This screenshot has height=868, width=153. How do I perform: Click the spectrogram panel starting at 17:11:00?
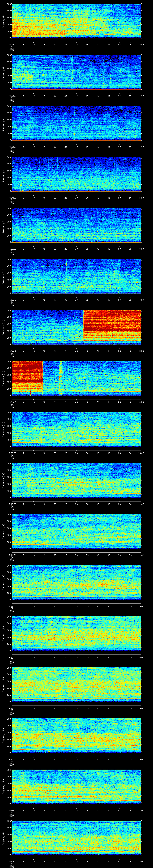tap(76, 531)
